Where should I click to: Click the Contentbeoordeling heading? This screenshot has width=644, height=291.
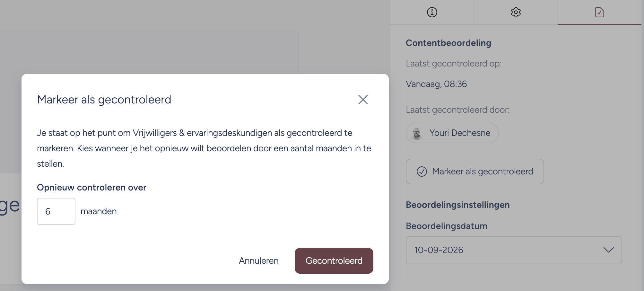[x=448, y=43]
